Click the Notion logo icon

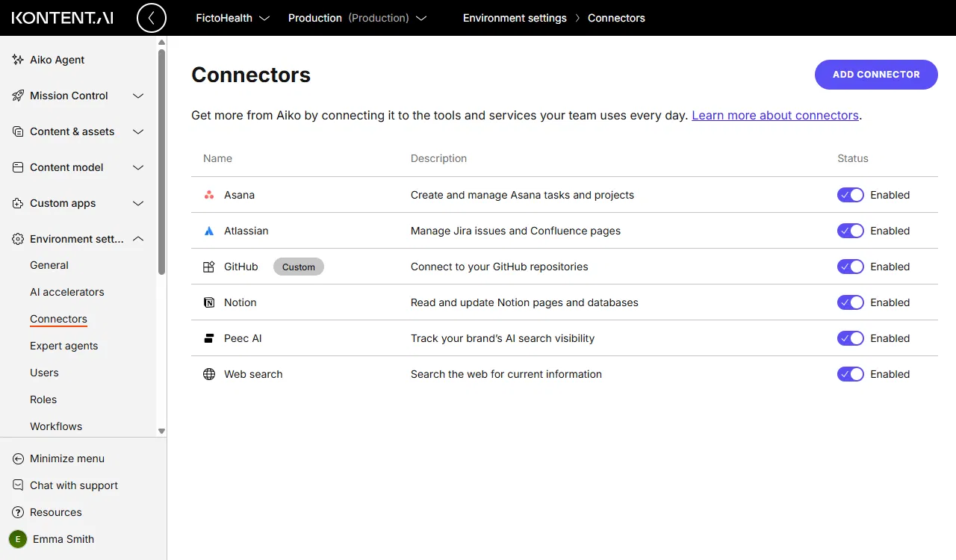(x=209, y=302)
